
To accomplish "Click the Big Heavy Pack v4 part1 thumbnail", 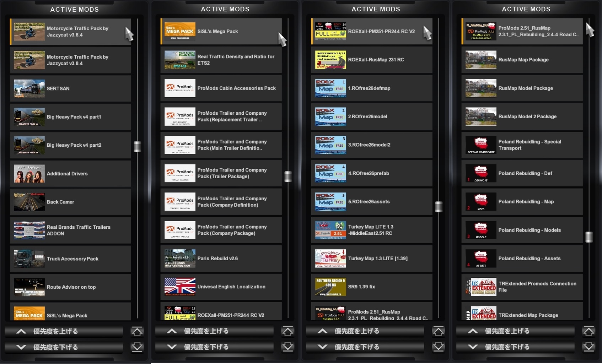I will pos(29,117).
